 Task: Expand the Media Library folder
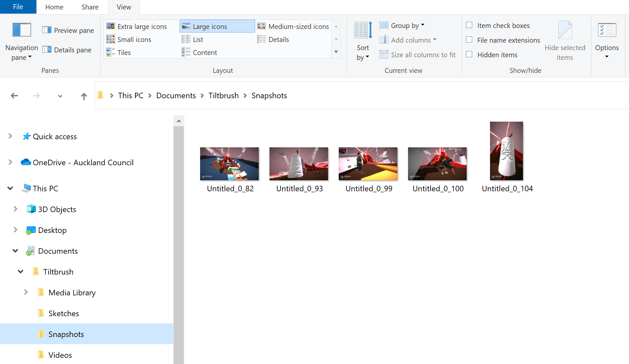pos(26,292)
